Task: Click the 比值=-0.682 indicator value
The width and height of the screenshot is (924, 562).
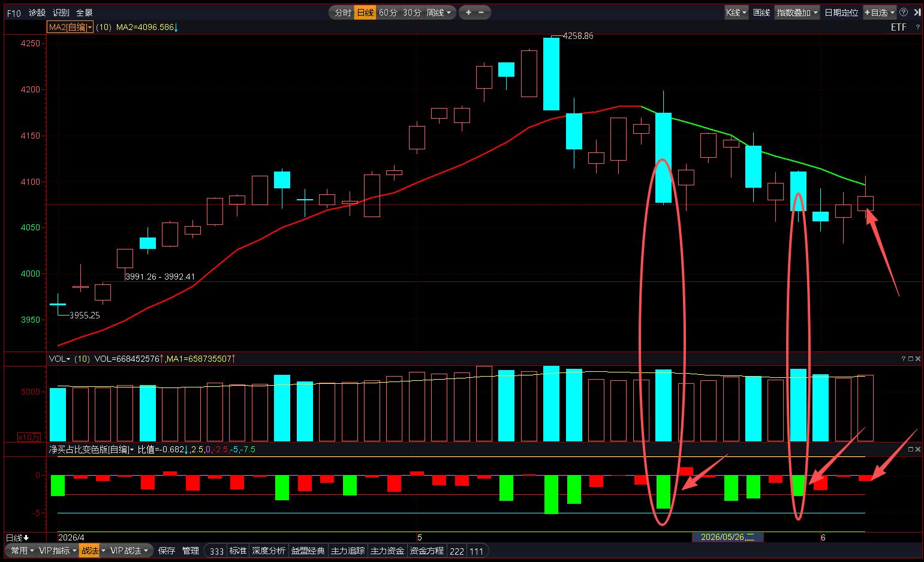Action: 162,449
